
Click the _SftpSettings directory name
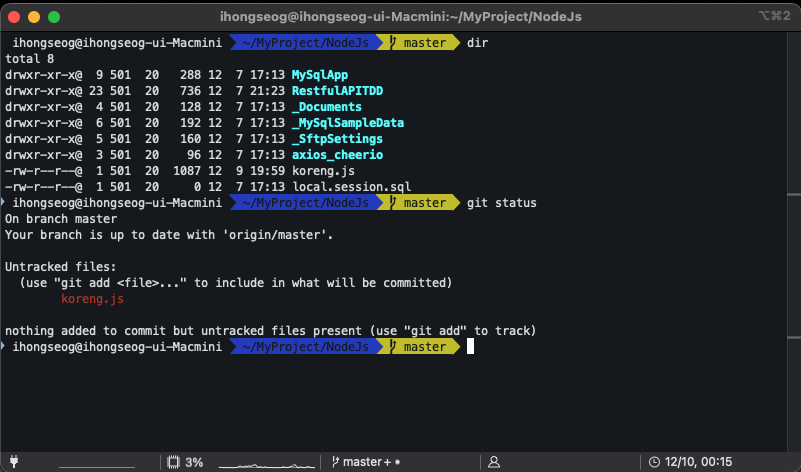tap(337, 139)
